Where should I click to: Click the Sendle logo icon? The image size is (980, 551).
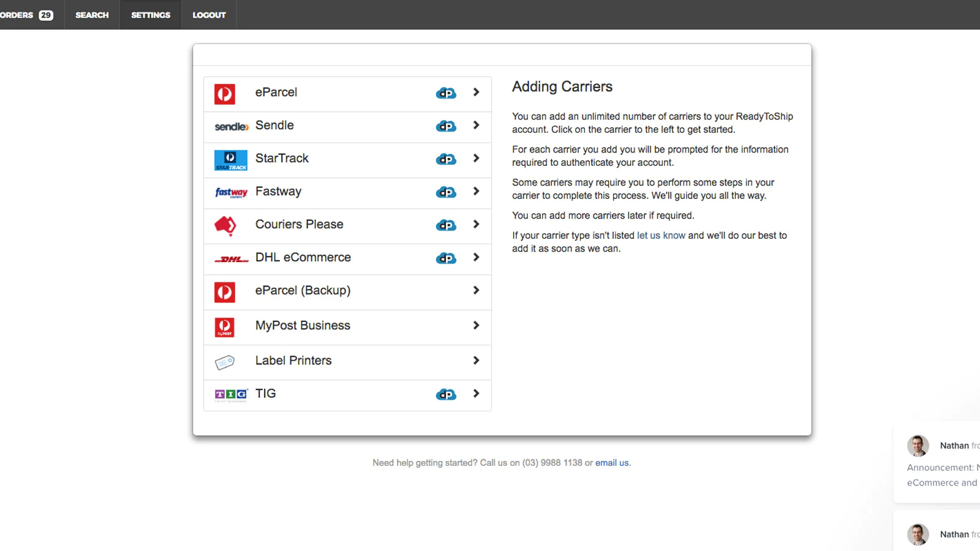[x=231, y=127]
